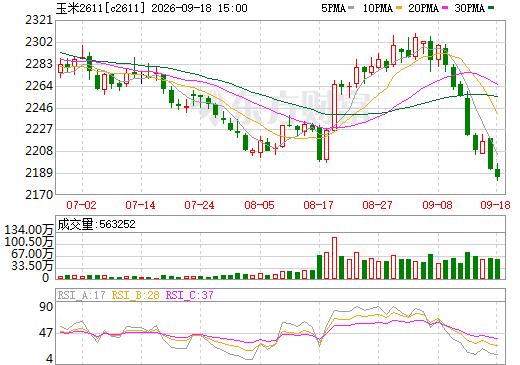Viewport: 520px width, 365px height.
Task: Click the tallest red volume bar
Action: point(334,258)
